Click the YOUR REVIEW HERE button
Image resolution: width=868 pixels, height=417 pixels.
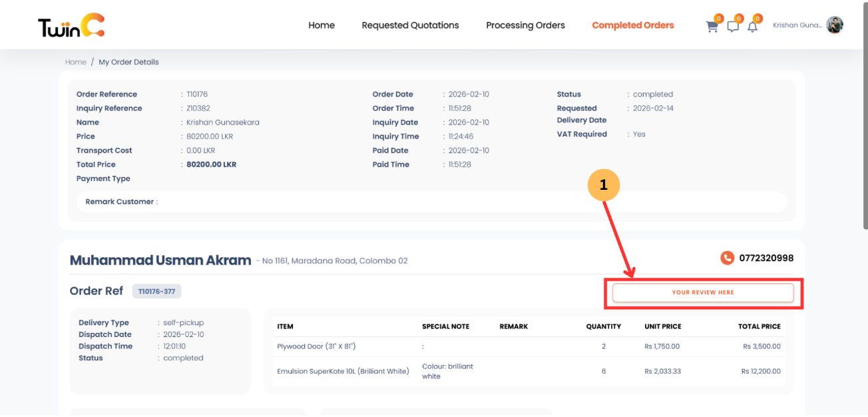[x=703, y=292]
